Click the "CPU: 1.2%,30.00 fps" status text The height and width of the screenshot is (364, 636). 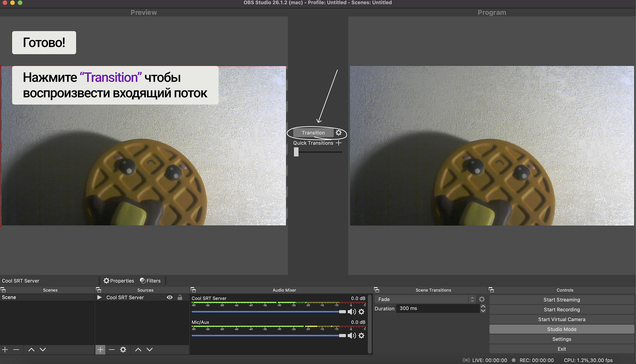pos(588,360)
